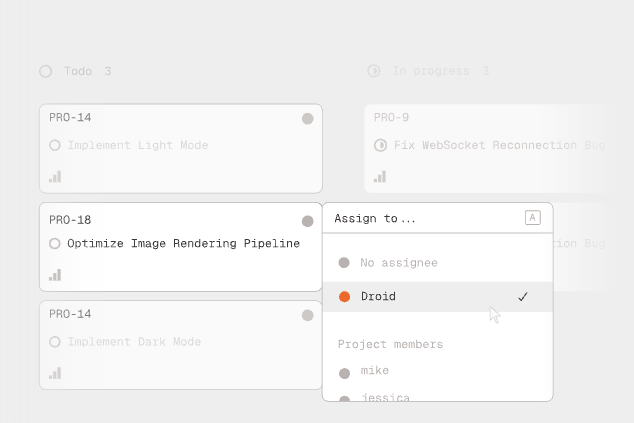Assign the issue to jessica
The height and width of the screenshot is (423, 634).
click(384, 397)
